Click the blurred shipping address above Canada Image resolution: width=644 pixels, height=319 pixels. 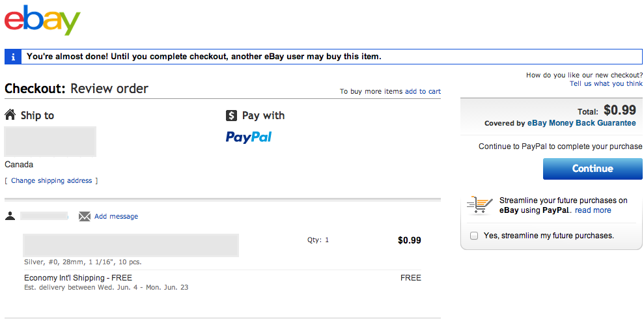(x=50, y=141)
